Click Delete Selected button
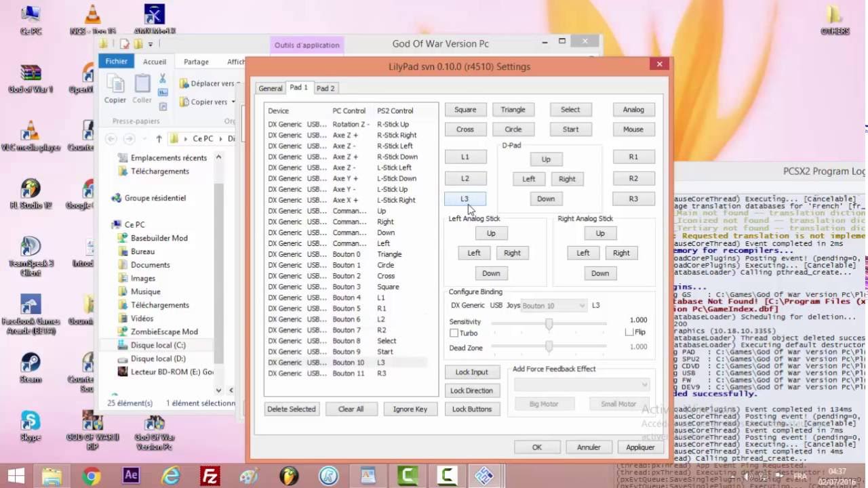 click(292, 409)
